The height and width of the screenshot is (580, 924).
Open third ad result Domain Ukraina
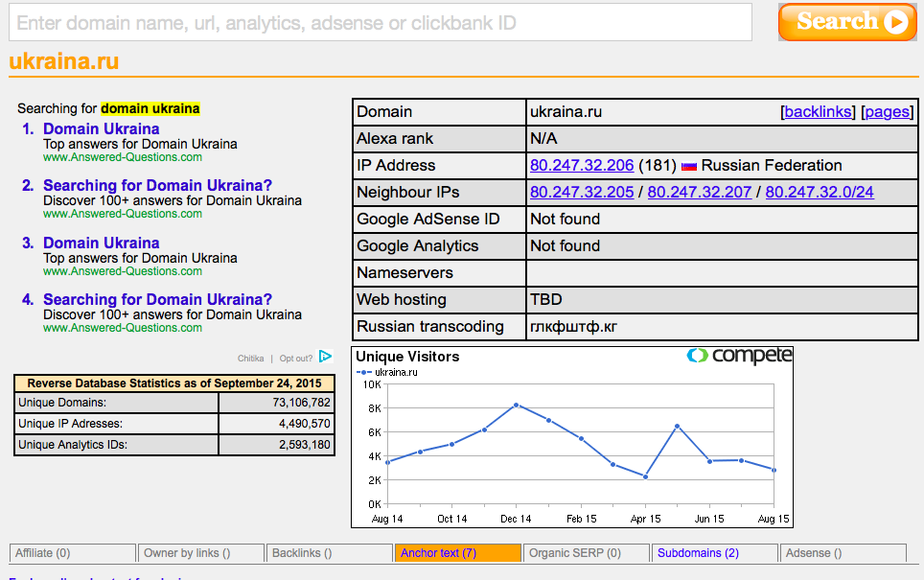(102, 243)
